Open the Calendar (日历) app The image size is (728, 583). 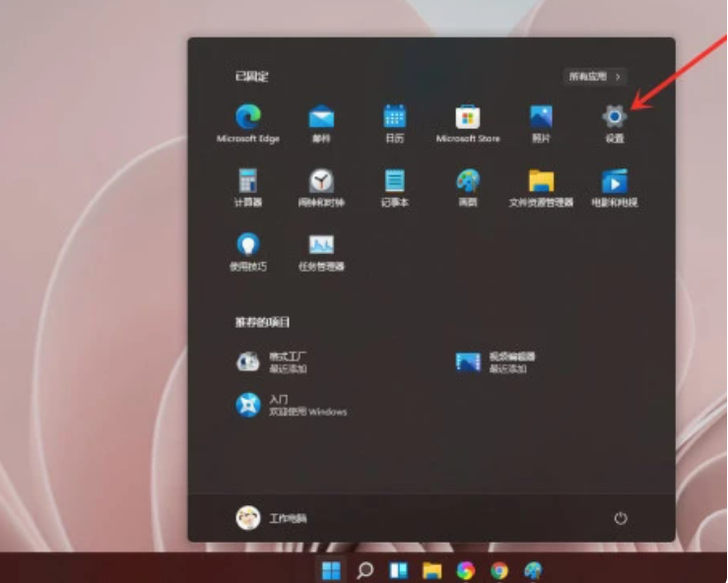pos(395,123)
